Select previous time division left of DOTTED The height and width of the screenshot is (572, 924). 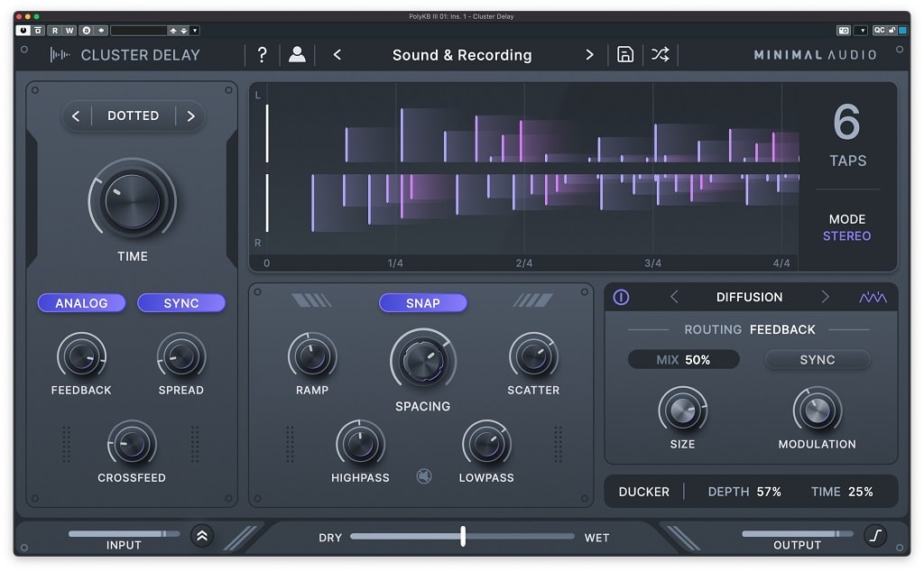point(76,116)
